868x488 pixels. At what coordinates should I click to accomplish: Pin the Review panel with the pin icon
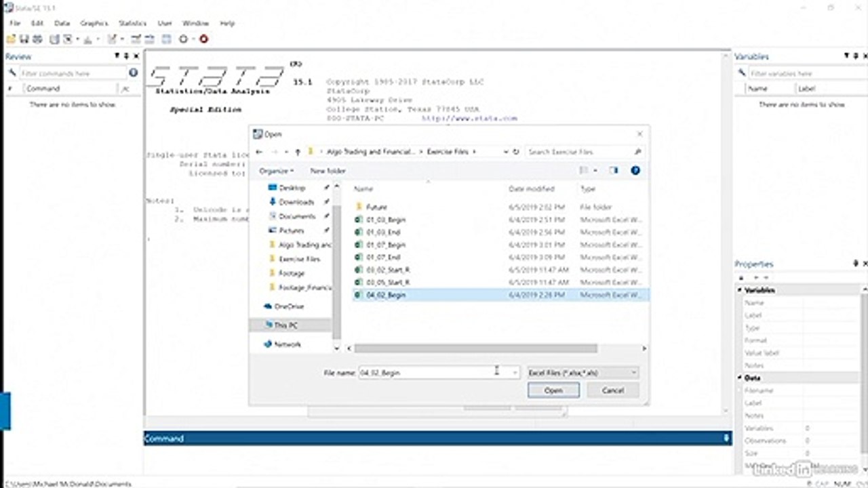pos(126,56)
